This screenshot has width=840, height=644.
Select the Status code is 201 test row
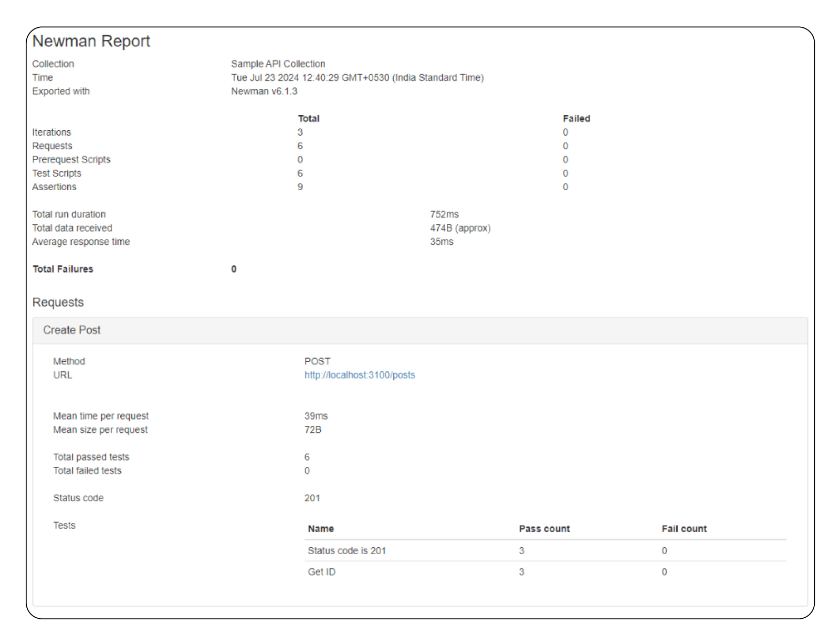[x=347, y=550]
